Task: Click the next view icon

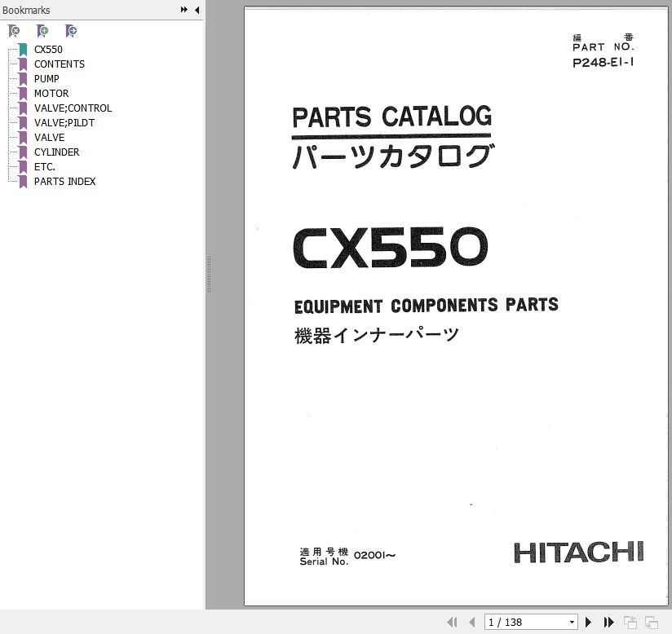Action: 652,622
